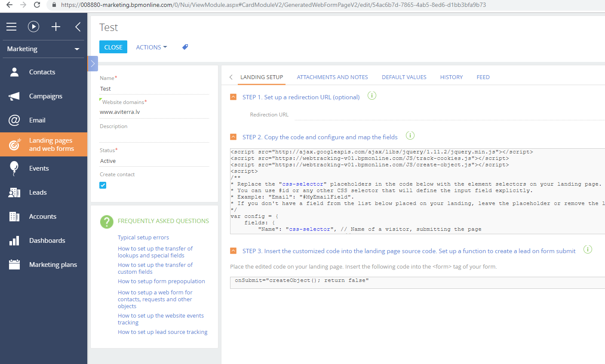
Task: Open website events tracking link
Action: pos(161,319)
